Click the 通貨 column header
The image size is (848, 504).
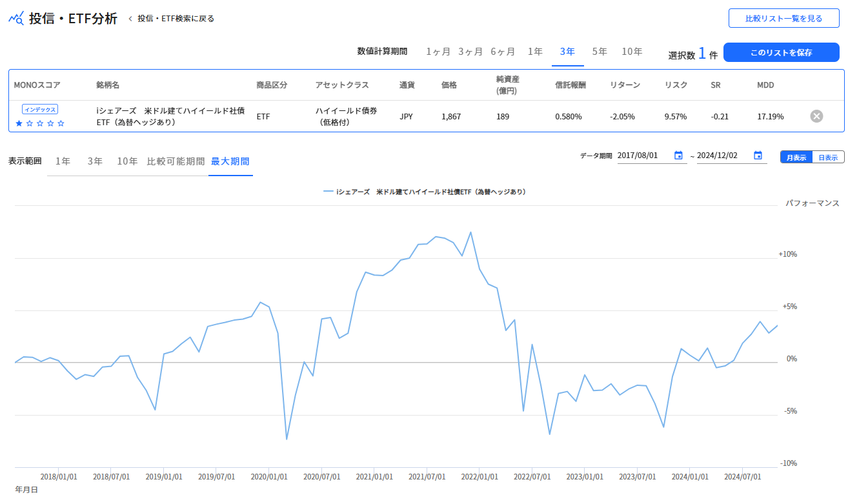tap(407, 85)
